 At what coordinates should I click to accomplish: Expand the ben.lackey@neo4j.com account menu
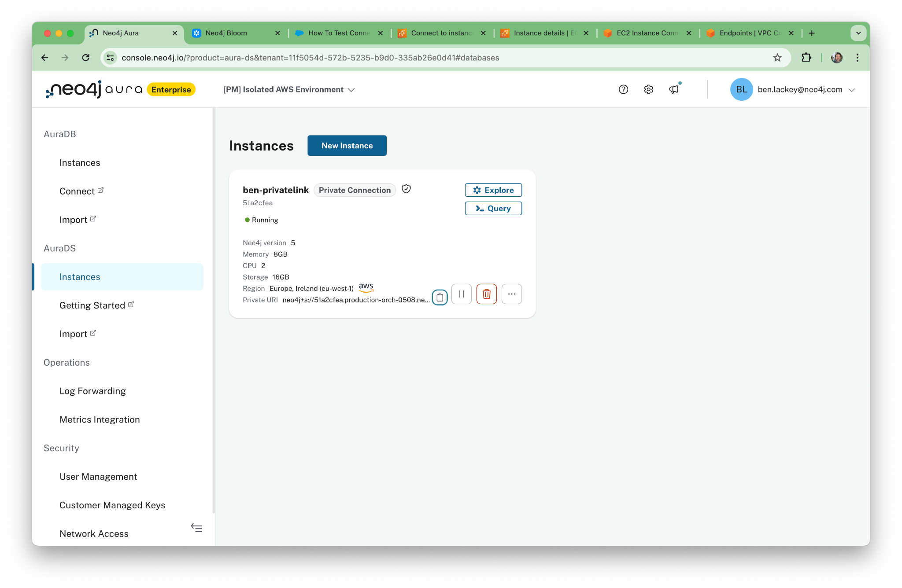pyautogui.click(x=806, y=89)
